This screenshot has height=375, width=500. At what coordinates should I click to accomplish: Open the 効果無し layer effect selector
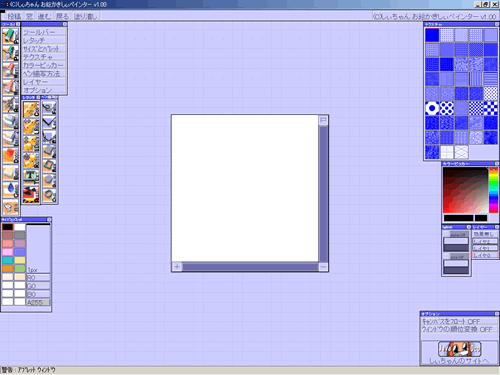tap(485, 234)
